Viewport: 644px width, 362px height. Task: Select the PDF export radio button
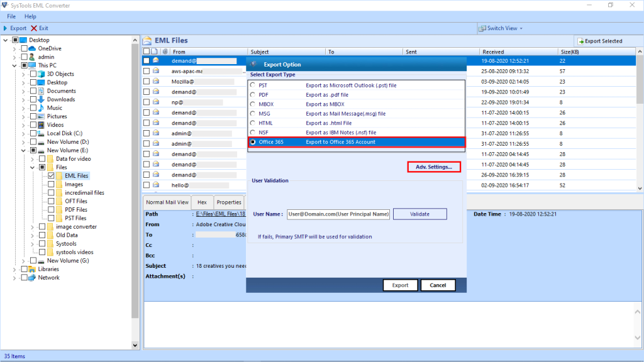click(x=253, y=95)
